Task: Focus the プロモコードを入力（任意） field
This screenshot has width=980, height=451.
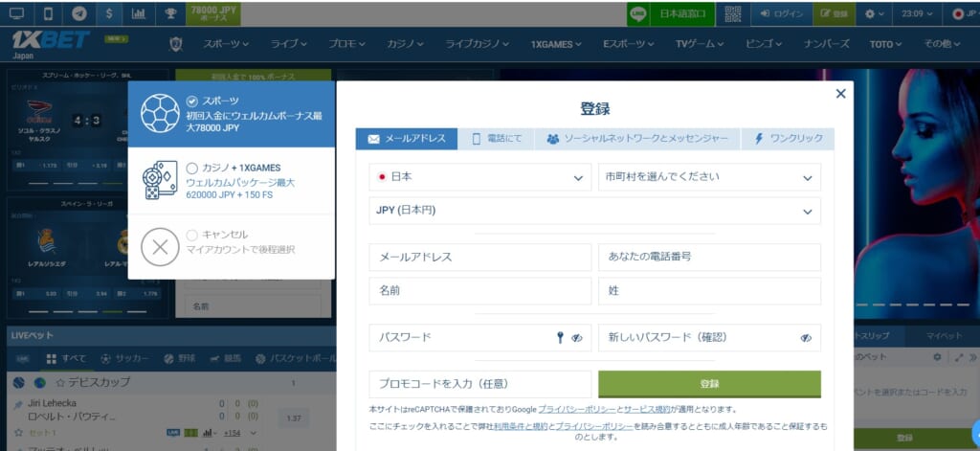Action: pos(480,384)
